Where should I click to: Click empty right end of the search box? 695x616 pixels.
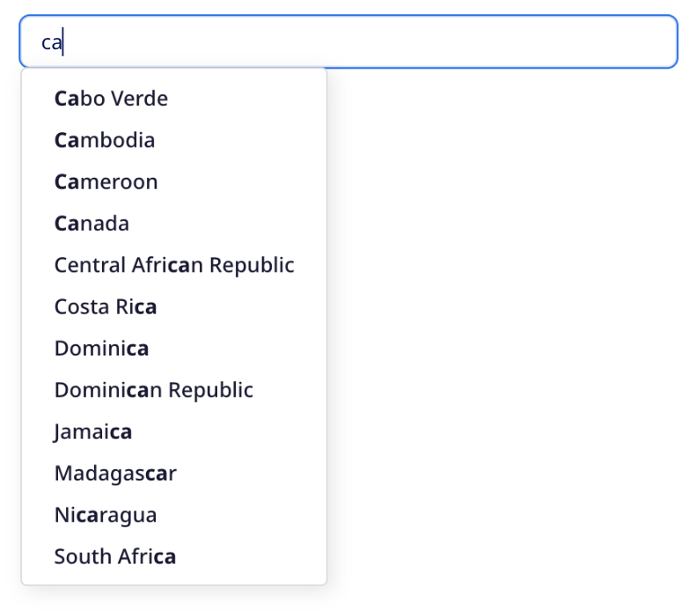tap(616, 41)
